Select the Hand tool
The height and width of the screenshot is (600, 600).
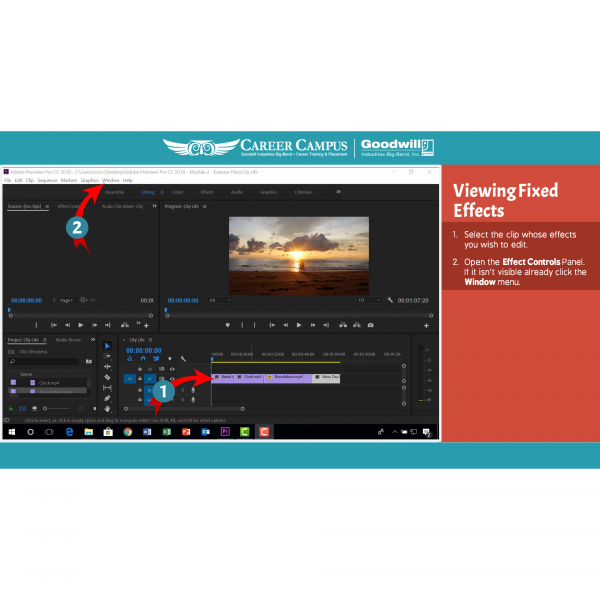108,408
